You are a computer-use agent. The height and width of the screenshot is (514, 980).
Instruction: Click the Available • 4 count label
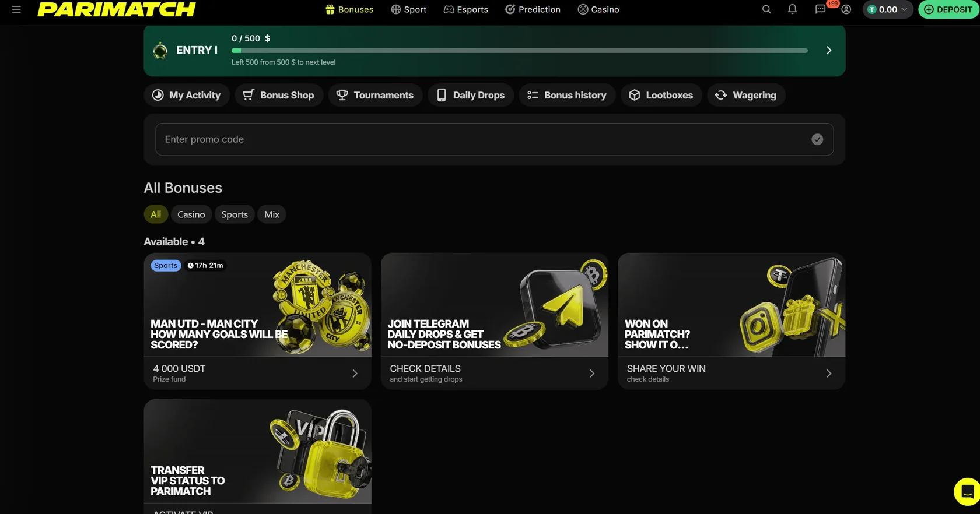(174, 242)
